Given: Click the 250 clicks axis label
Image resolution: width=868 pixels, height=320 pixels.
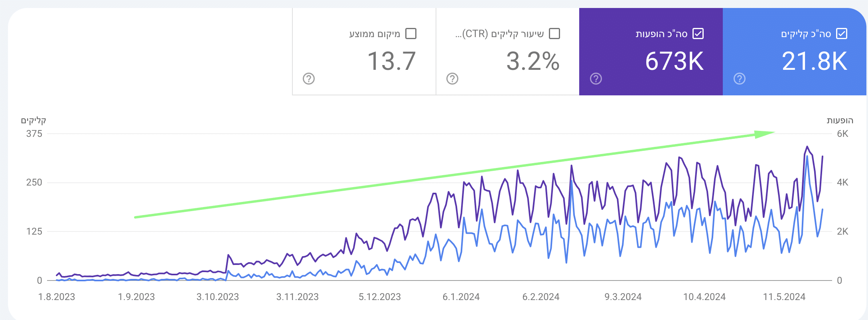Looking at the screenshot, I should click(34, 182).
